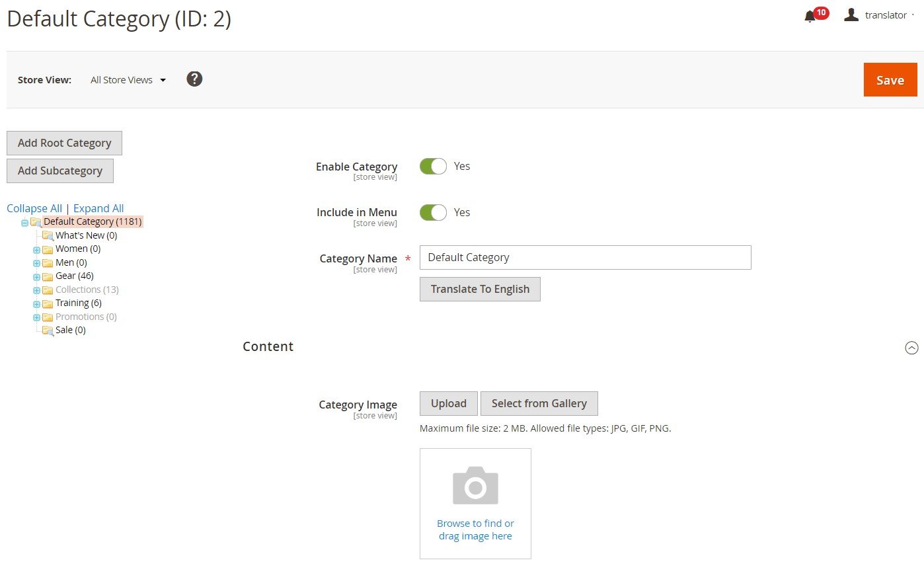Image resolution: width=924 pixels, height=587 pixels.
Task: Click the Promotions folder icon
Action: (48, 317)
